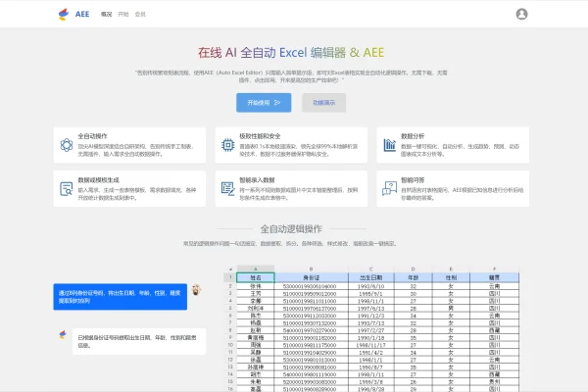The image size is (588, 392).
Task: Click the AEE brand name text
Action: pyautogui.click(x=82, y=15)
